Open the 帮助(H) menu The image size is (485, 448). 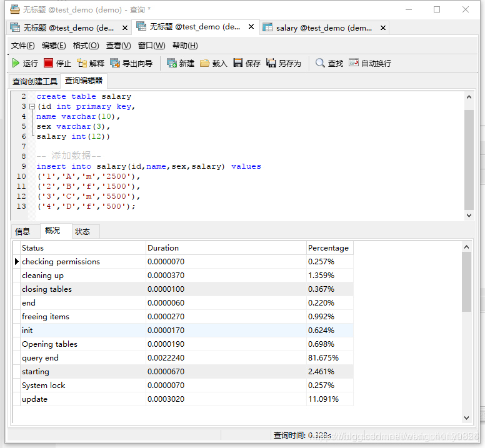coord(185,46)
